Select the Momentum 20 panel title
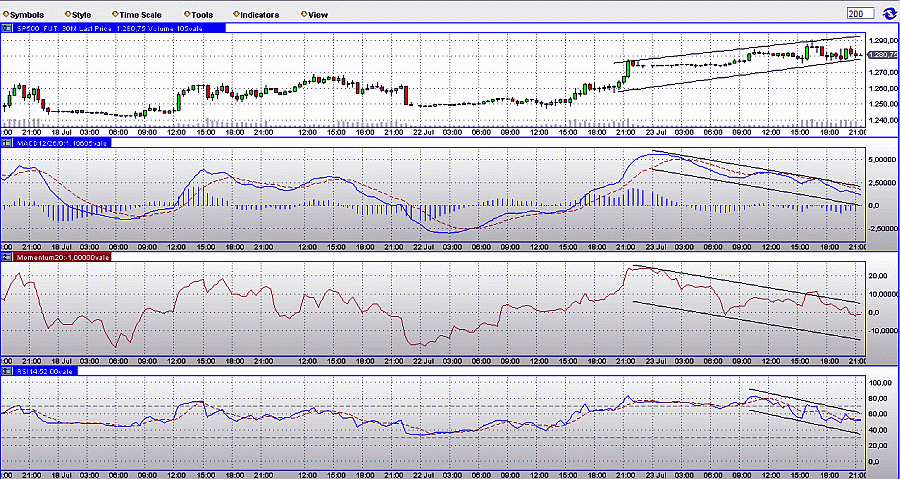Viewport: 900px width, 479px height. 60,257
